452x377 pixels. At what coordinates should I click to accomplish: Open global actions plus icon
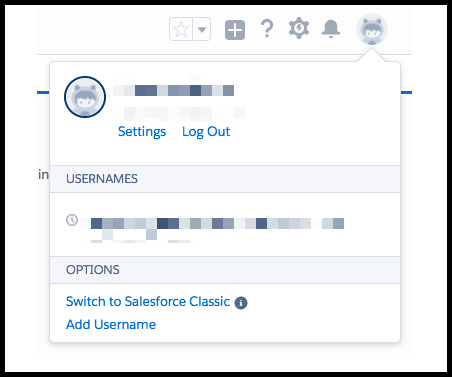pyautogui.click(x=235, y=30)
